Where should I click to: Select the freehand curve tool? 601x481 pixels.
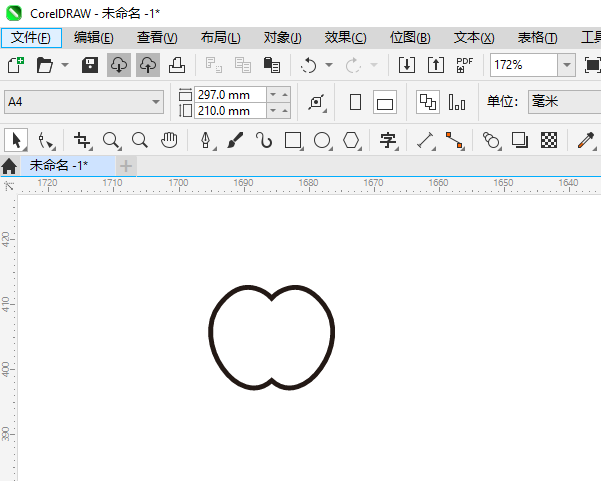pyautogui.click(x=264, y=141)
